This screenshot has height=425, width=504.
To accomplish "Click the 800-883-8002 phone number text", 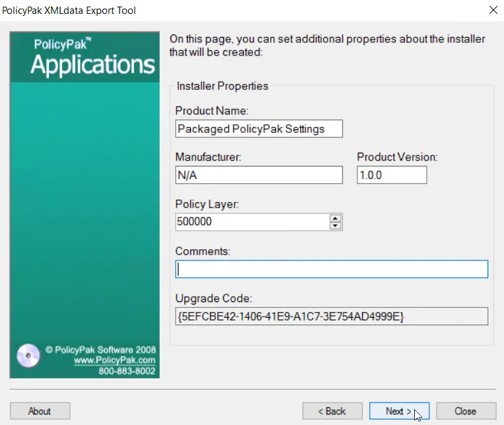I will click(x=127, y=371).
